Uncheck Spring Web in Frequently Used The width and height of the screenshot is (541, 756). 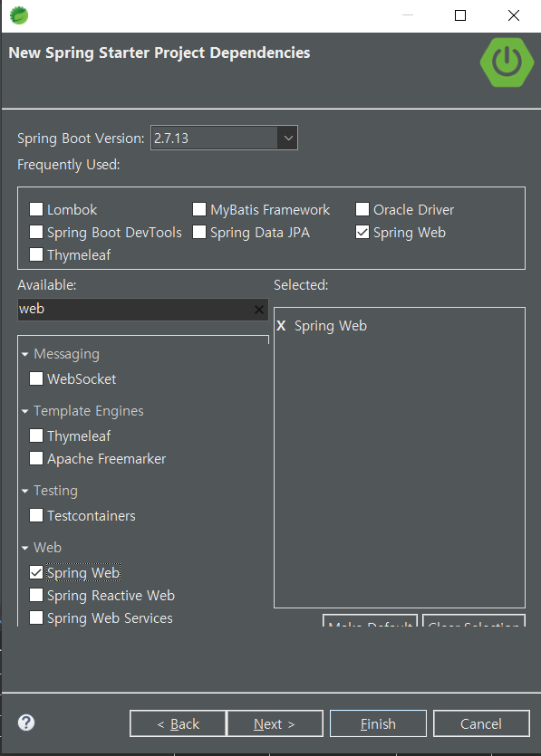pyautogui.click(x=362, y=232)
